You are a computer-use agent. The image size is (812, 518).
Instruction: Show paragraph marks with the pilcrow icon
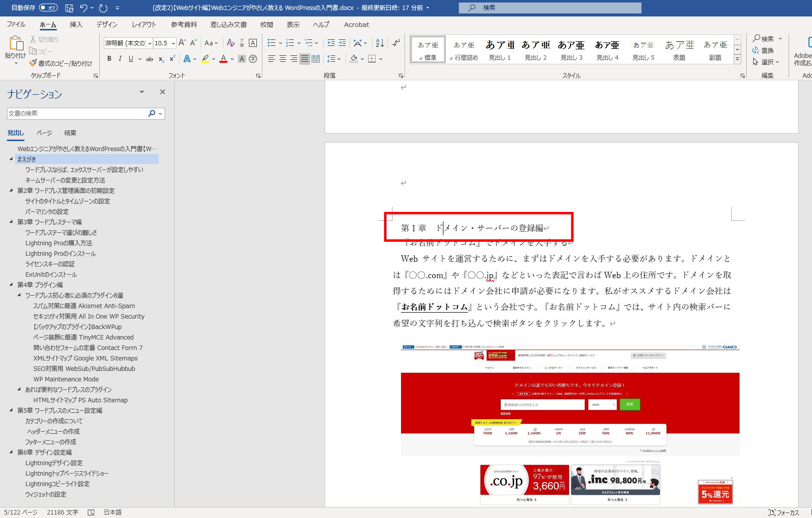[396, 43]
